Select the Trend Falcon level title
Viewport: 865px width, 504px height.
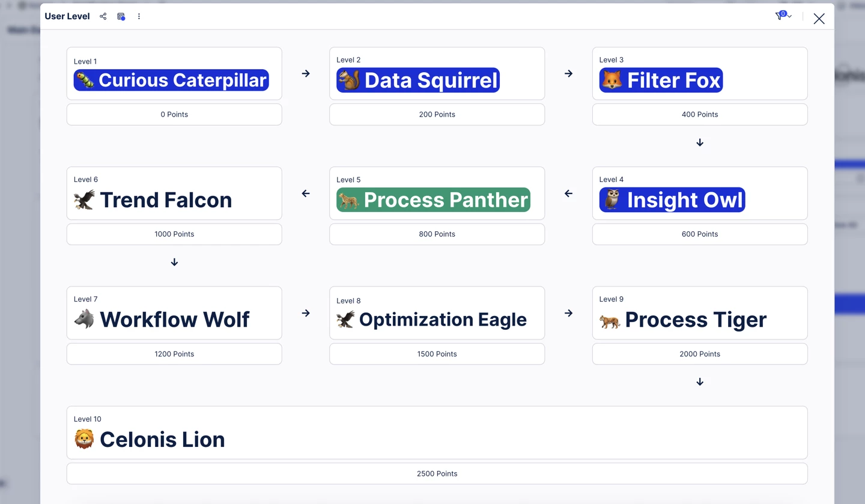click(x=166, y=200)
